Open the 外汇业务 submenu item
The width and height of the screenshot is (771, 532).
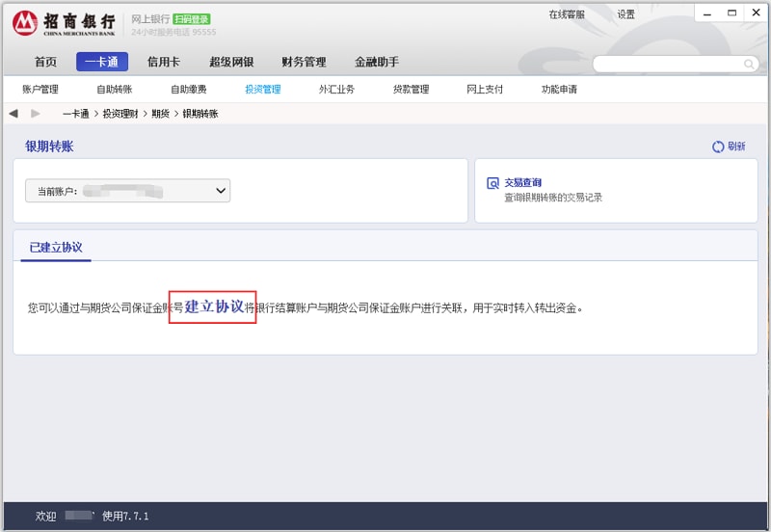[336, 90]
